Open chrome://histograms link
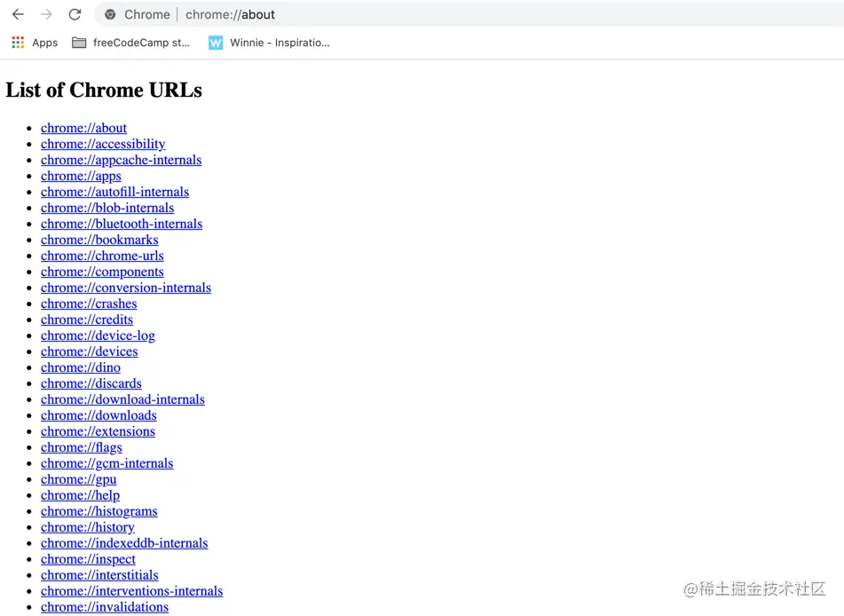Screen dimensions: 844x616 (x=99, y=511)
